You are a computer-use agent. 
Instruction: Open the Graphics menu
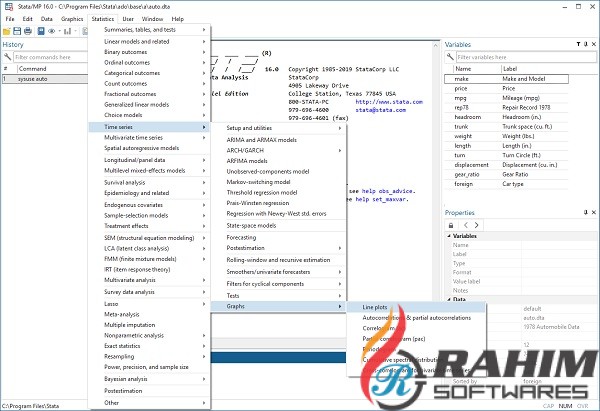tap(72, 19)
